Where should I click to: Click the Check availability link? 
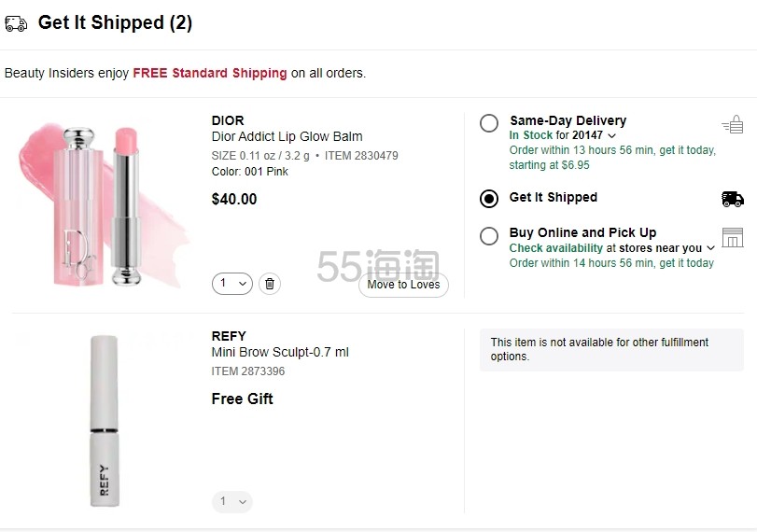tap(555, 248)
